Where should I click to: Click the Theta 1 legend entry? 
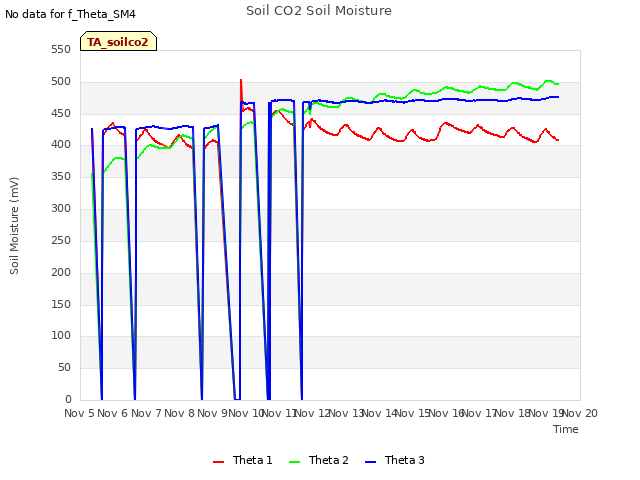pos(242,460)
